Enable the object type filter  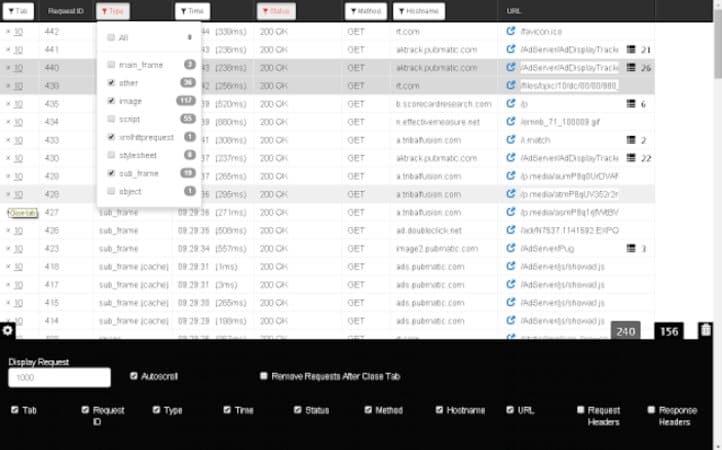tap(111, 191)
